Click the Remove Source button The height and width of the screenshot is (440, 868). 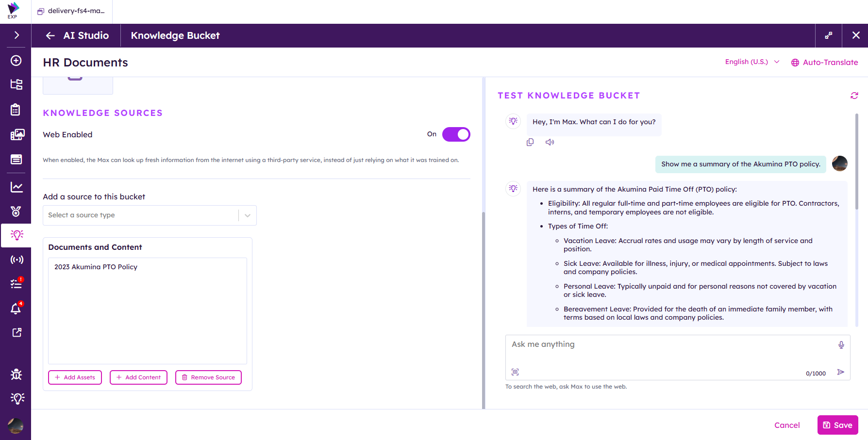[208, 377]
